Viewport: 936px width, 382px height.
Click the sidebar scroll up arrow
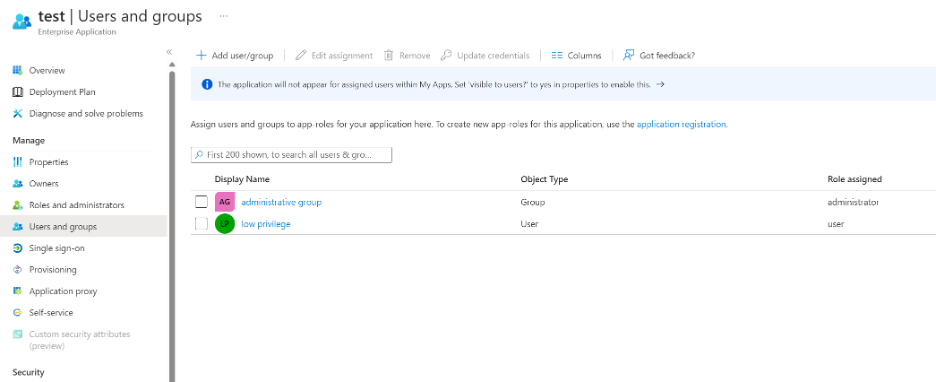(172, 64)
